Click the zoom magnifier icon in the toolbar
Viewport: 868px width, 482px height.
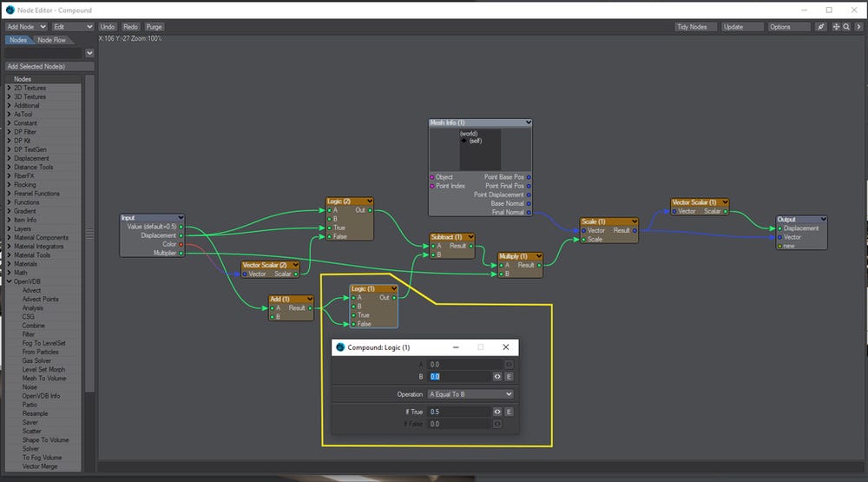click(x=846, y=27)
